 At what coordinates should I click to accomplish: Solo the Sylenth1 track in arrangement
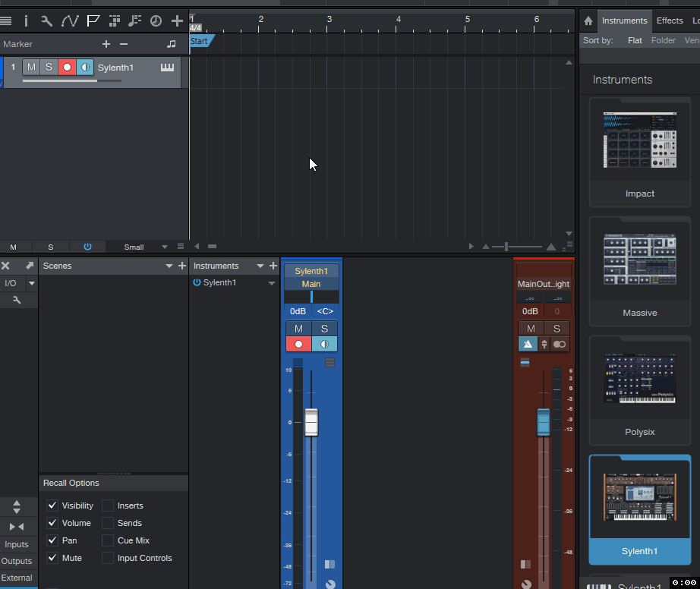point(49,68)
